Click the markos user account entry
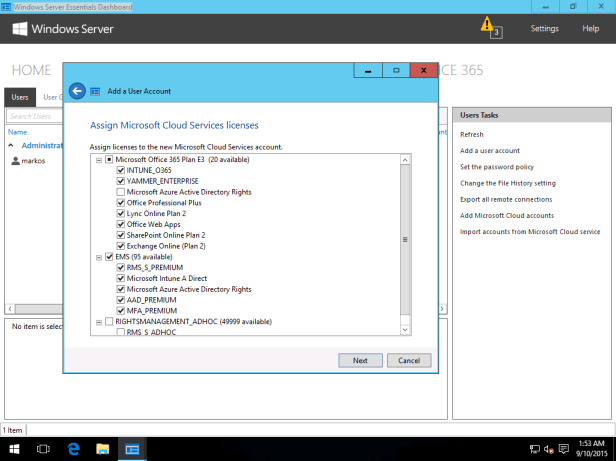 pyautogui.click(x=33, y=160)
